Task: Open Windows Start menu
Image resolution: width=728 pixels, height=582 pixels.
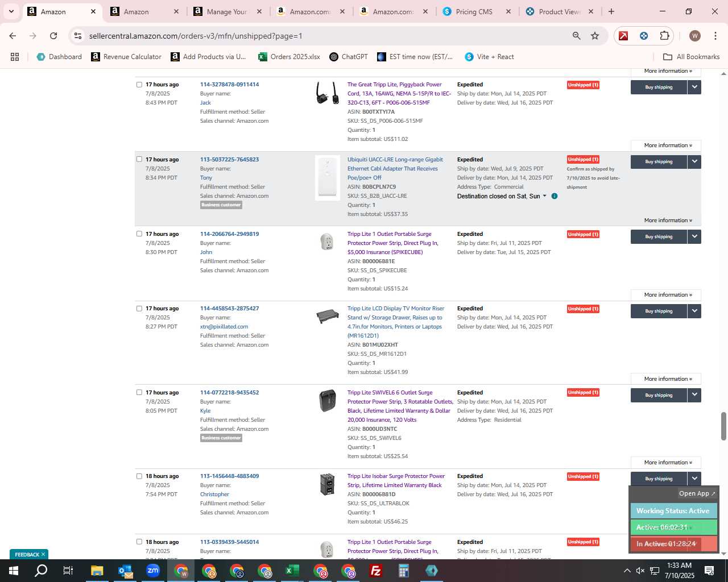Action: (x=14, y=571)
